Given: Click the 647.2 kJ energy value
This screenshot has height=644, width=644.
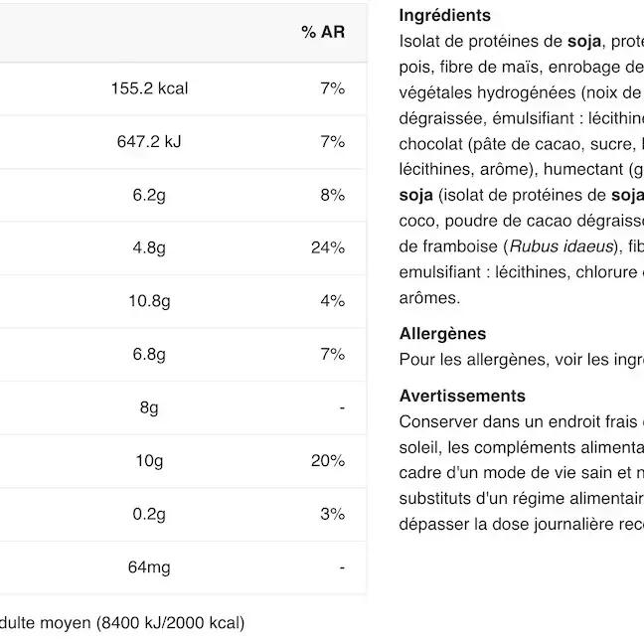Looking at the screenshot, I should pyautogui.click(x=149, y=142).
